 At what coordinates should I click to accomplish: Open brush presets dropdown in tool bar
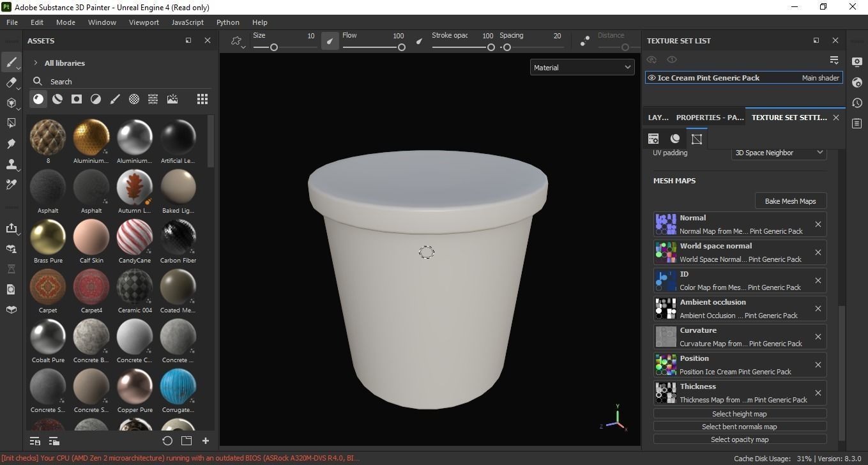(237, 41)
